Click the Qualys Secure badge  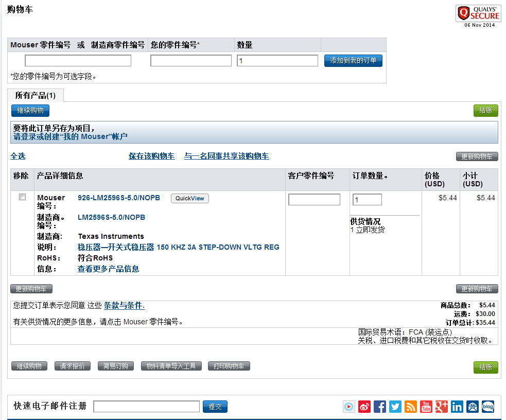478,13
